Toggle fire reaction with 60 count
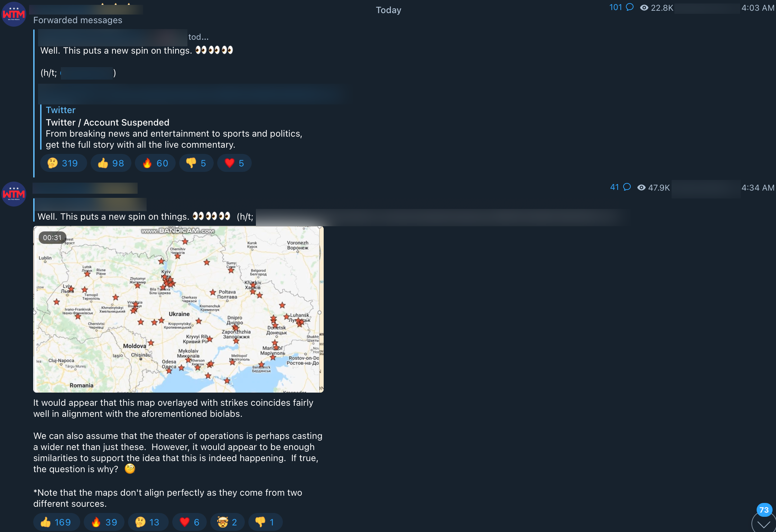This screenshot has height=532, width=776. point(155,163)
